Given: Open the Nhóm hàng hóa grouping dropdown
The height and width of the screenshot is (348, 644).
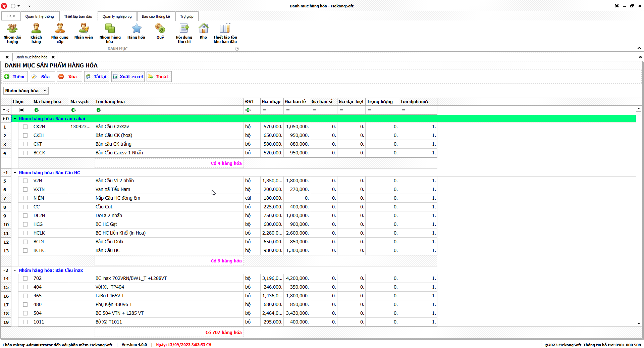Looking at the screenshot, I should click(26, 91).
